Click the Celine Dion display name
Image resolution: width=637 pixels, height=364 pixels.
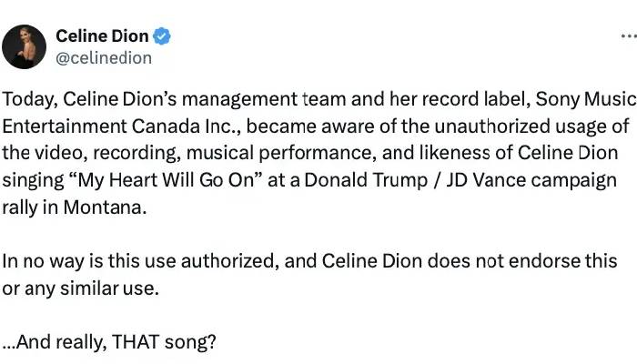pos(102,36)
